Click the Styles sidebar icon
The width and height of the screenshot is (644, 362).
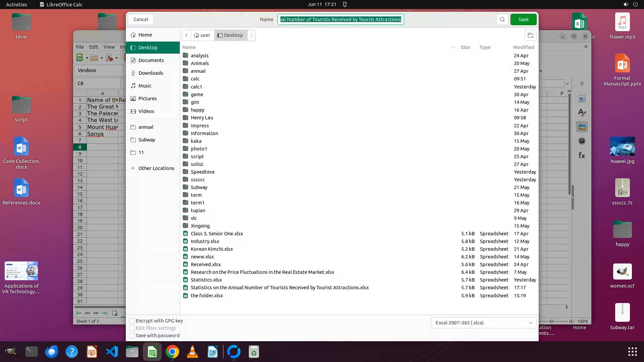pos(582,113)
